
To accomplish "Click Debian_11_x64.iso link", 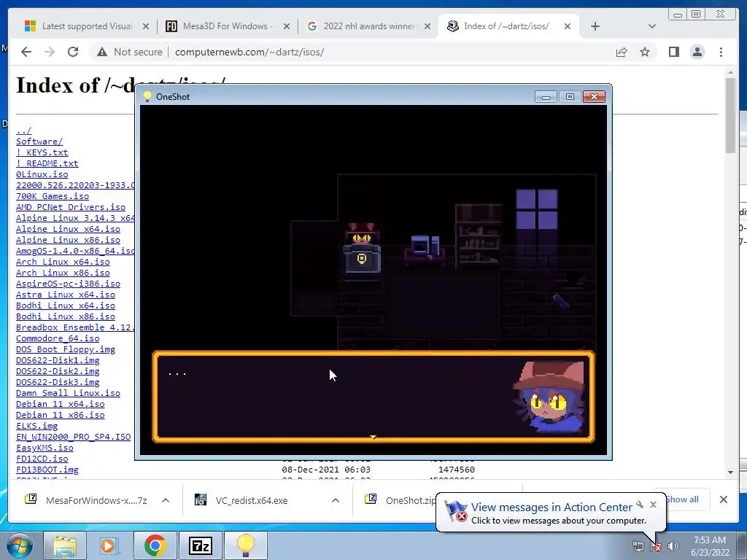I will [60, 404].
